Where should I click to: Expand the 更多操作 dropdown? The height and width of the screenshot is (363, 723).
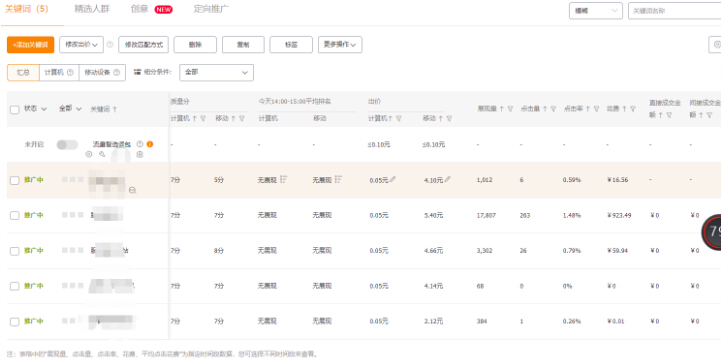pyautogui.click(x=340, y=45)
